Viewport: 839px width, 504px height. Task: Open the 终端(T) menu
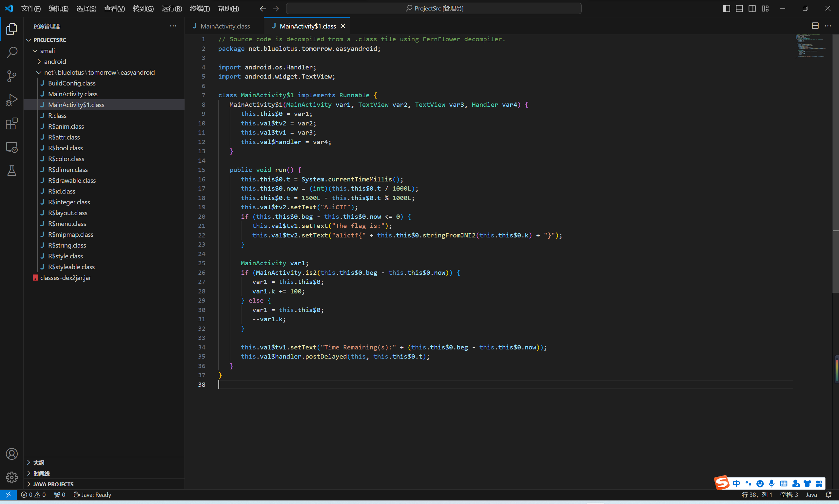pos(200,9)
